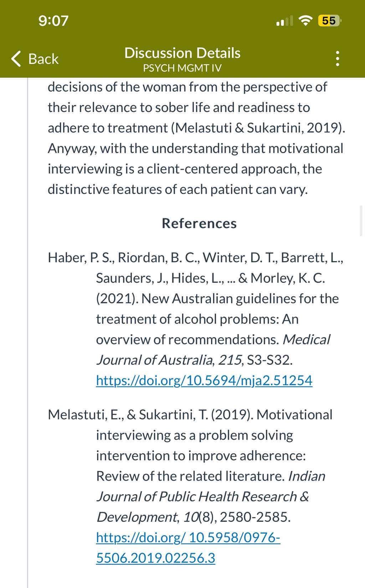Tap the Wi-Fi status icon

point(305,21)
